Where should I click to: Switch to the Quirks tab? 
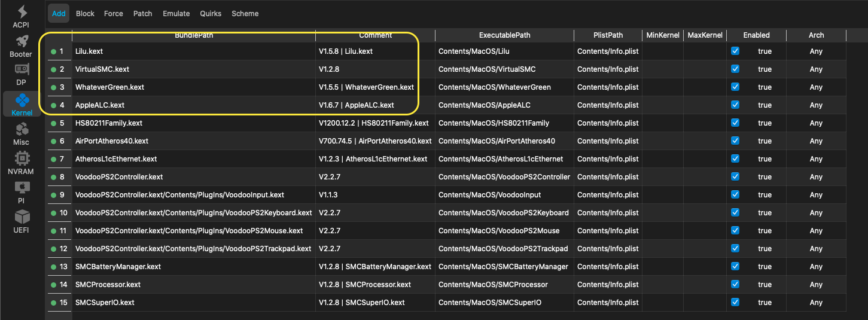pos(211,13)
